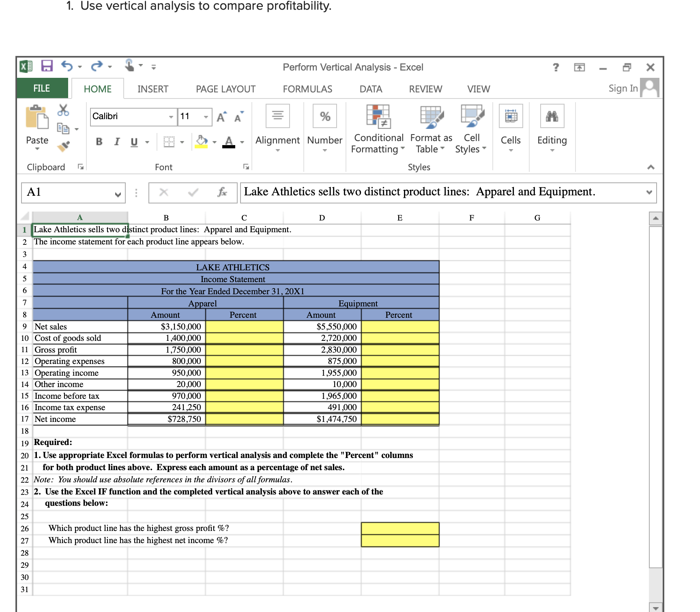Switch to the FORMULAS ribbon tab

[308, 88]
